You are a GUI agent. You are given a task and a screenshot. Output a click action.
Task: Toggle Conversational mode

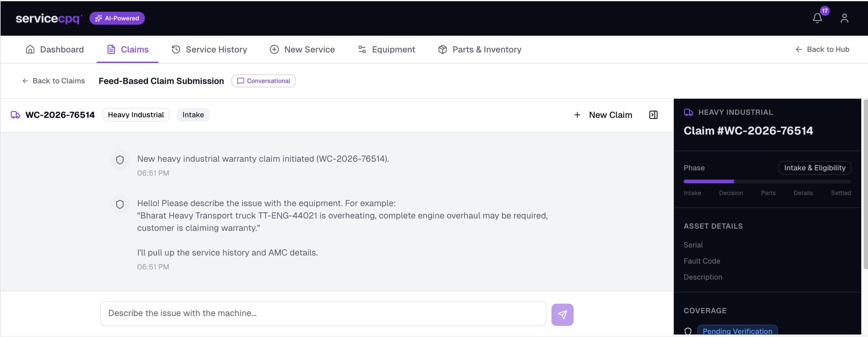click(263, 81)
